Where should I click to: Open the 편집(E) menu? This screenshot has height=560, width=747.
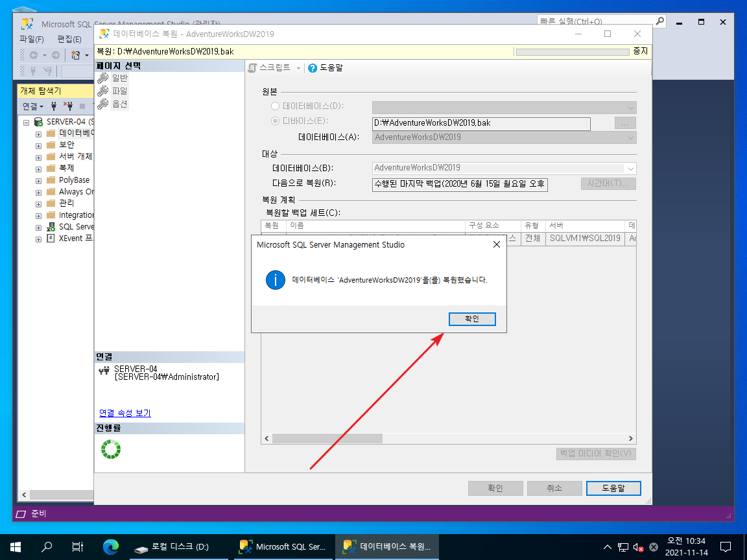69,39
